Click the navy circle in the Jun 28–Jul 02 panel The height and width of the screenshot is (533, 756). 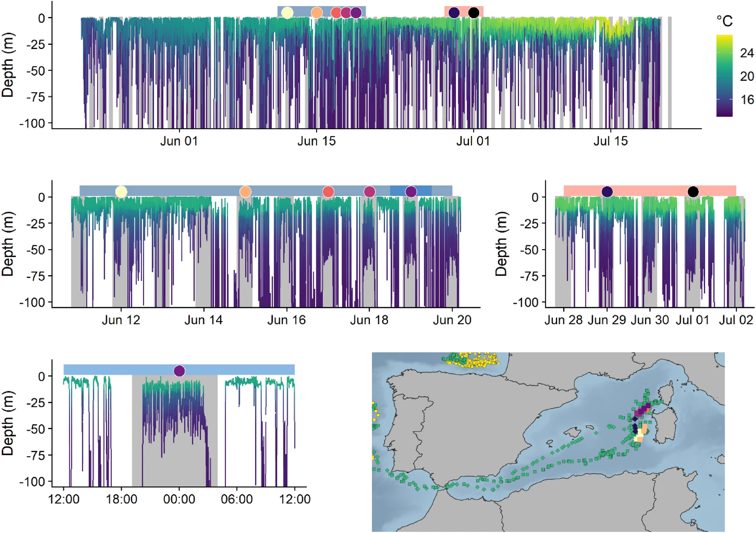(x=607, y=191)
